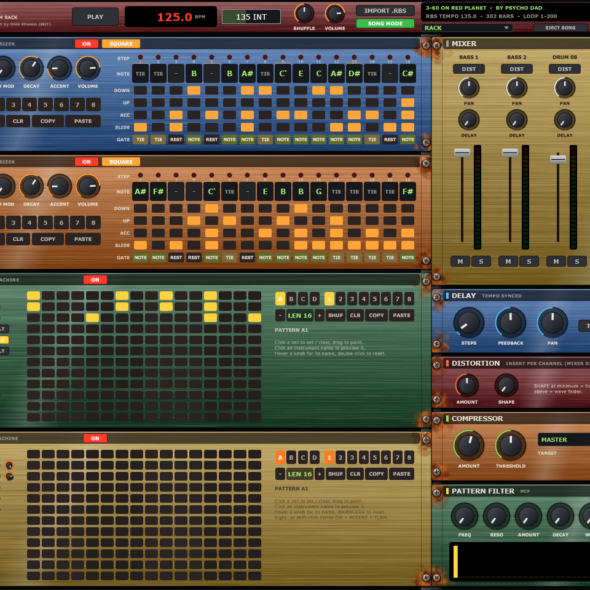Click the 125.0 BPM tempo display
Screen dimensions: 590x590
[171, 17]
